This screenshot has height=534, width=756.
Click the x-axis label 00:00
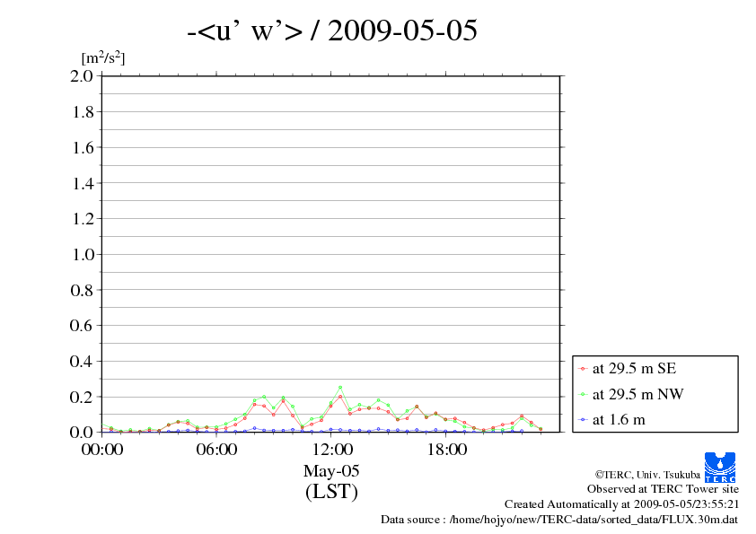coord(102,450)
